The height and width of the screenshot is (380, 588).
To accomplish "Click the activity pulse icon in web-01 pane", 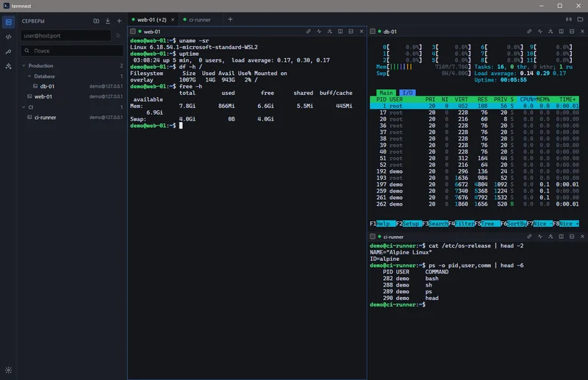I will tap(319, 32).
